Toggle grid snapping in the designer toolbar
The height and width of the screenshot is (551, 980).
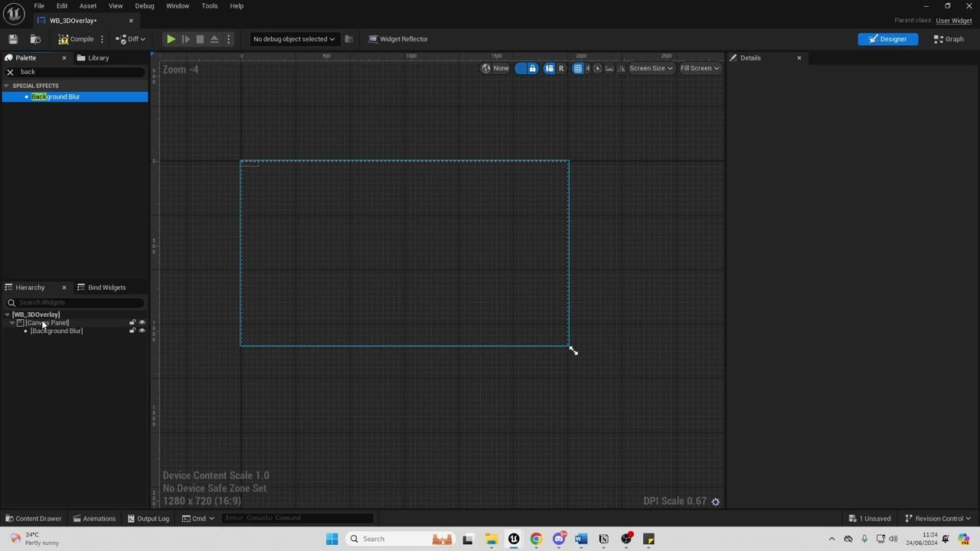[578, 68]
